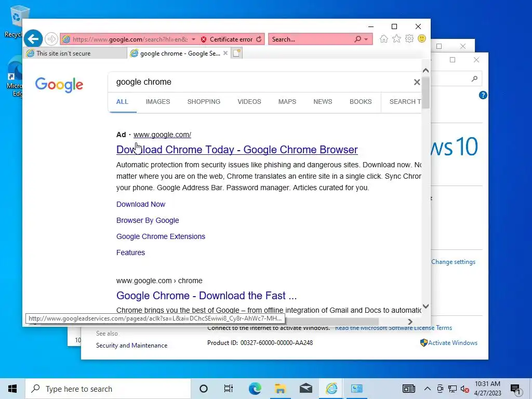532x399 pixels.
Task: Click the 'www.google.com › chrome' breadcrumb text
Action: pos(159,281)
